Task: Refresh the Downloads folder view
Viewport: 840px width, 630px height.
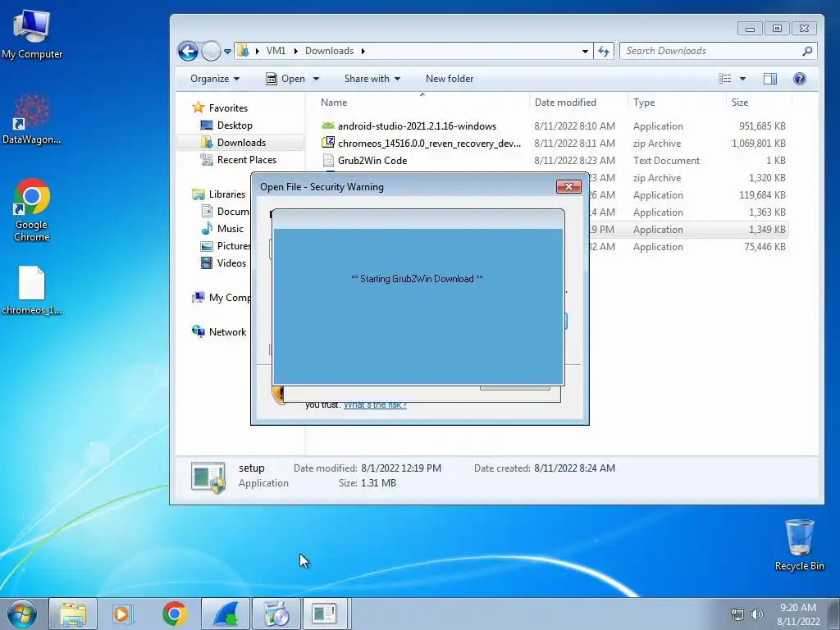Action: point(604,52)
